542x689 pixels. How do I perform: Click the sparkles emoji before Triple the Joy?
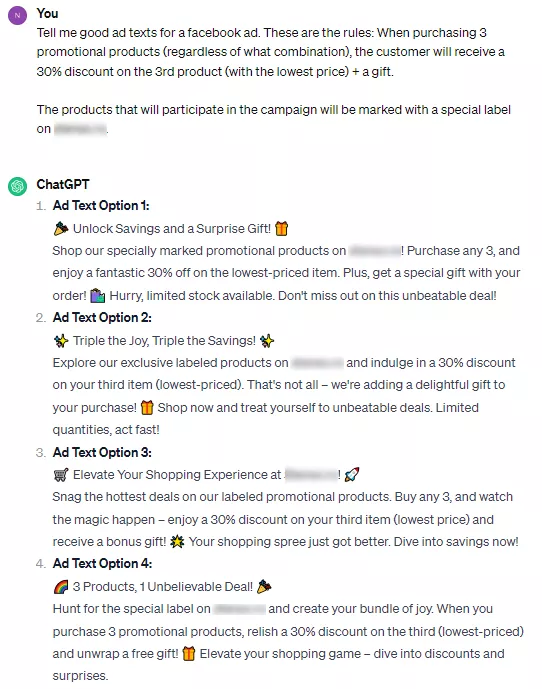pyautogui.click(x=61, y=341)
